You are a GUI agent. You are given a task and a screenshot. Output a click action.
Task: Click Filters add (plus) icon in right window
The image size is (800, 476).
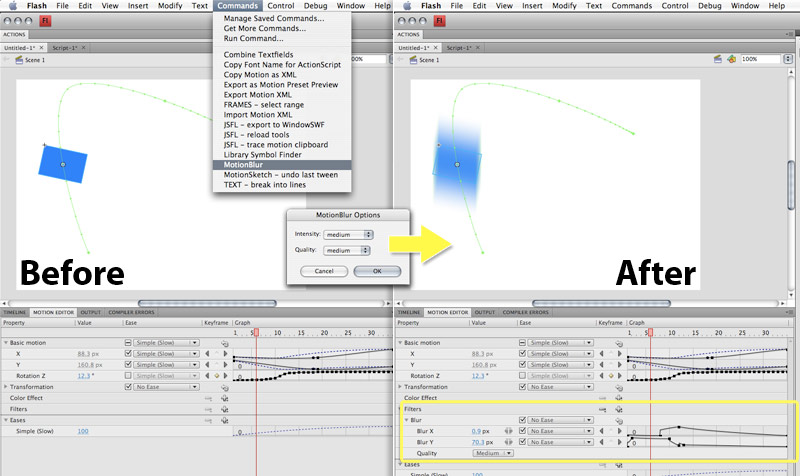[x=619, y=409]
